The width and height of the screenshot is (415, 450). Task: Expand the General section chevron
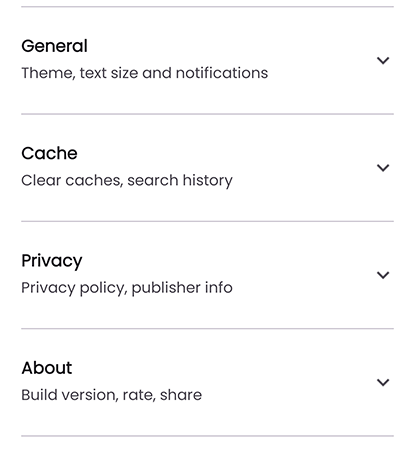383,60
